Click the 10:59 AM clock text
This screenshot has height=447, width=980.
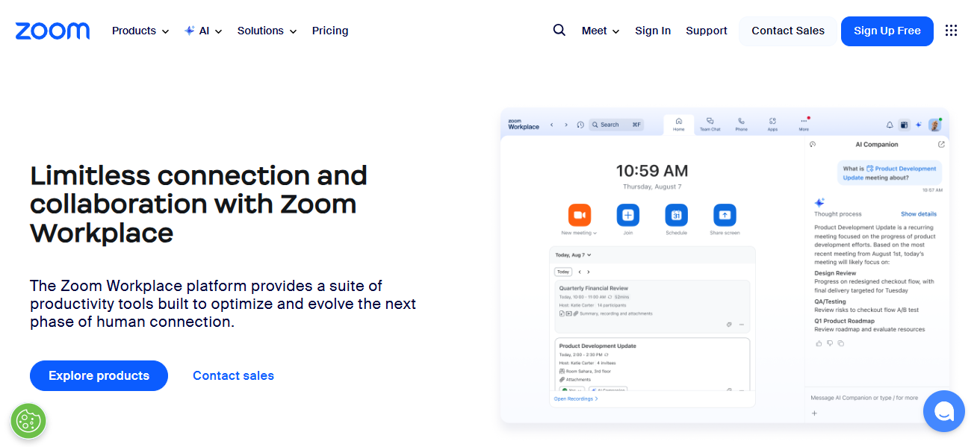652,171
